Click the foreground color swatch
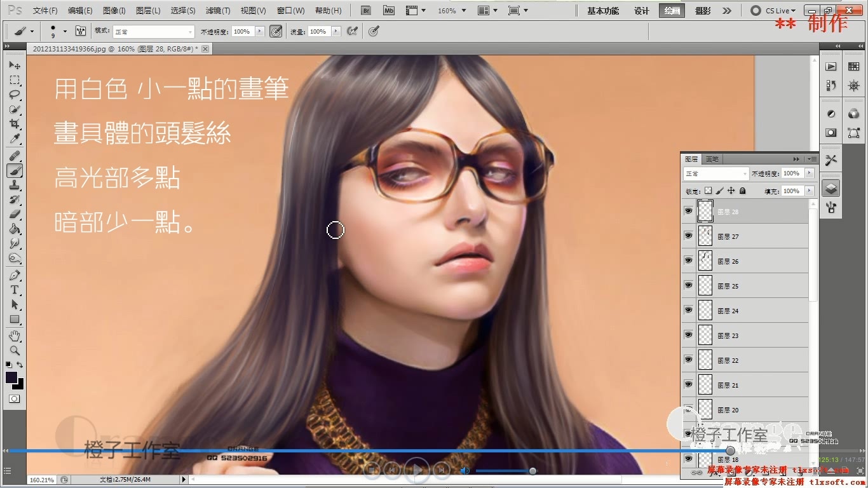 (11, 377)
